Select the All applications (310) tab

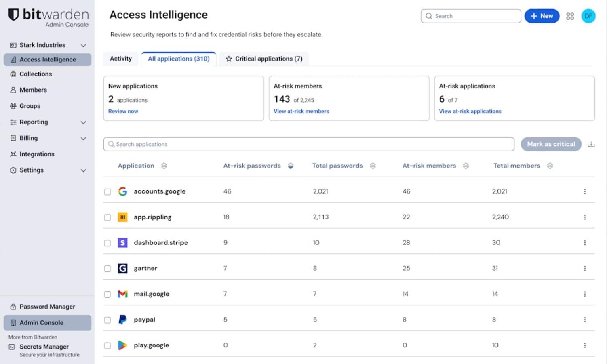179,59
